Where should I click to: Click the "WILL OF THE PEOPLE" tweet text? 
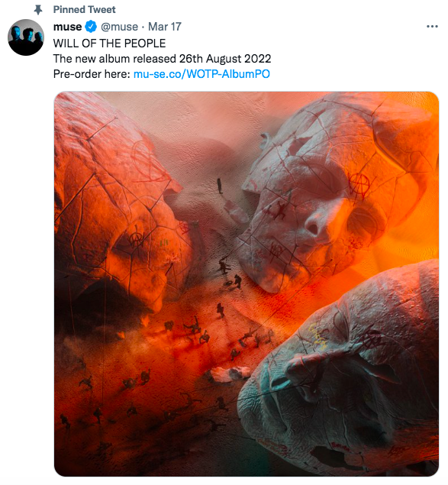(x=109, y=44)
